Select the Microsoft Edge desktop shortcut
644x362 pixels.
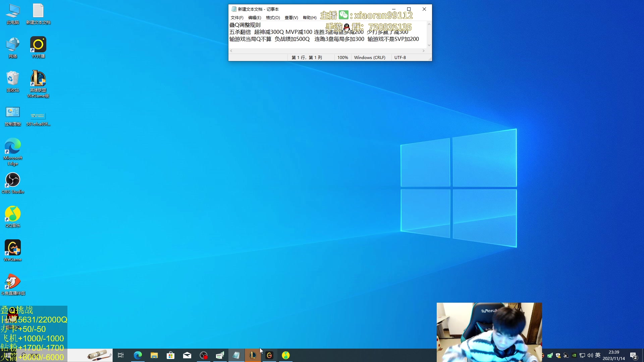click(x=13, y=152)
